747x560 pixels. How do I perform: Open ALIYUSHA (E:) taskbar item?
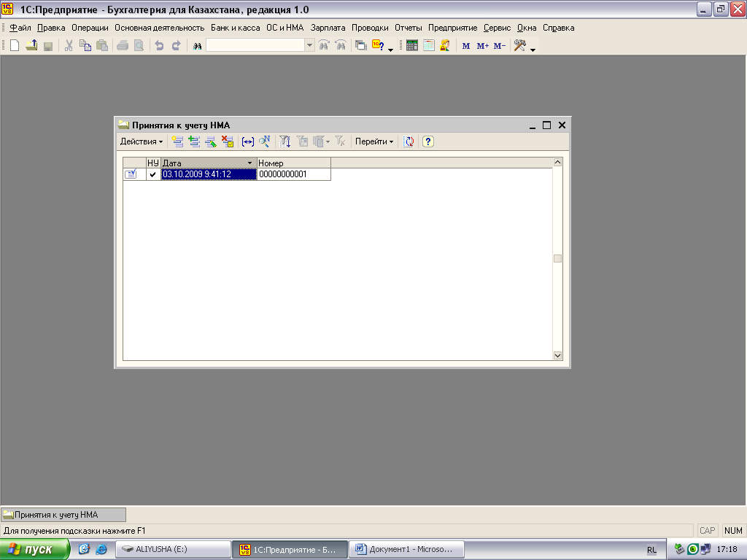[174, 549]
